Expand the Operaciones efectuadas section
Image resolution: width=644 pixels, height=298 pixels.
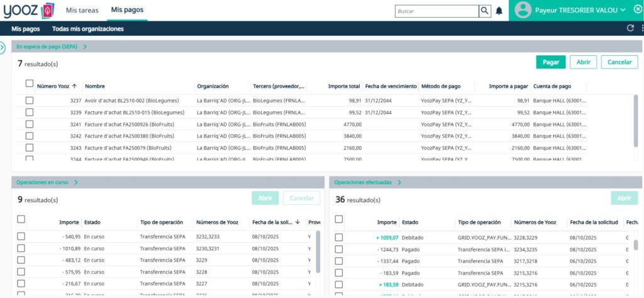399,182
